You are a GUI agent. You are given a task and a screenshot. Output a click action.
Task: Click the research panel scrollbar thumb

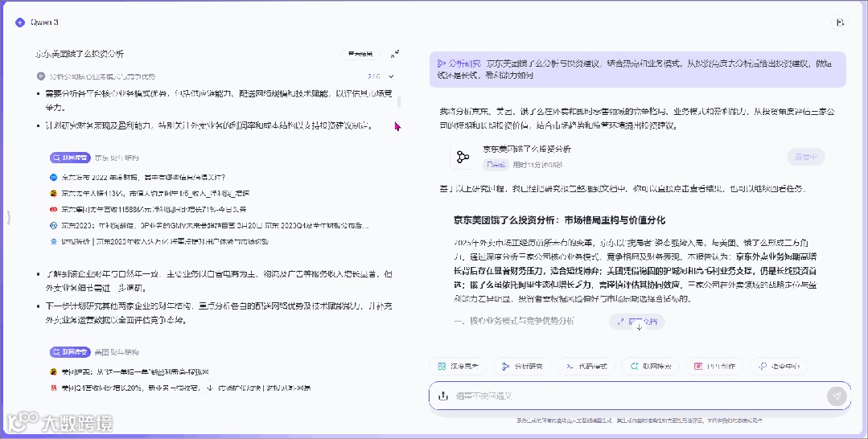click(x=398, y=101)
